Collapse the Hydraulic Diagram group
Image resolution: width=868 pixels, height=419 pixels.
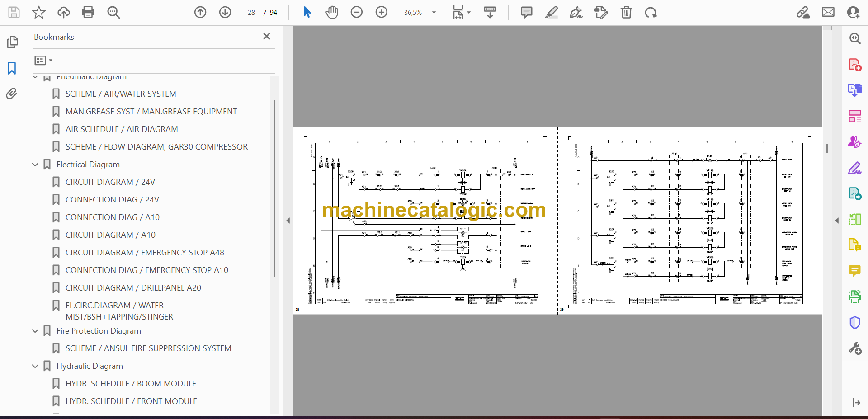[x=35, y=366]
